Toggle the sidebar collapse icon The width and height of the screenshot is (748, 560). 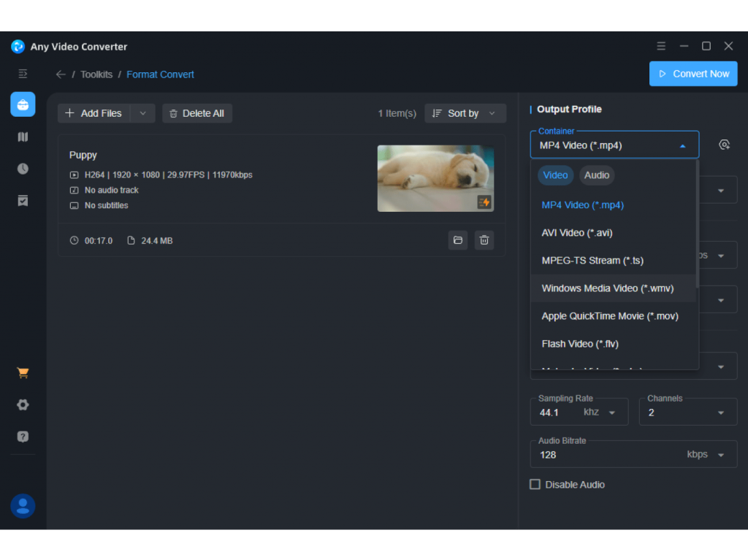[23, 74]
